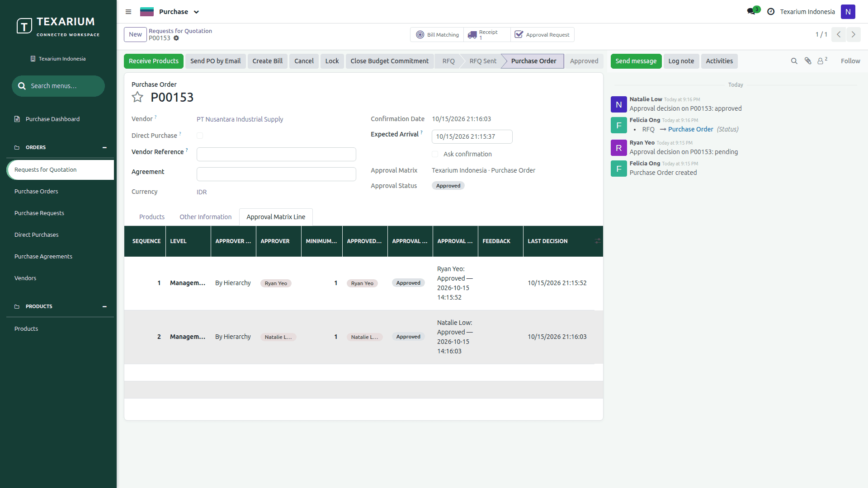Image resolution: width=868 pixels, height=488 pixels.
Task: Open vendor PT Nusantara Industrial Supply link
Action: pyautogui.click(x=240, y=119)
